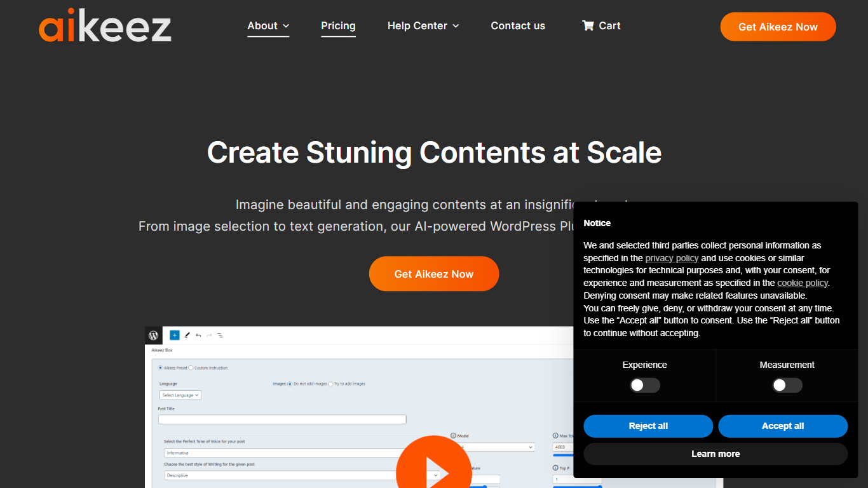Choose the Do not add images option
Screen dimensions: 868x488
pyautogui.click(x=290, y=384)
